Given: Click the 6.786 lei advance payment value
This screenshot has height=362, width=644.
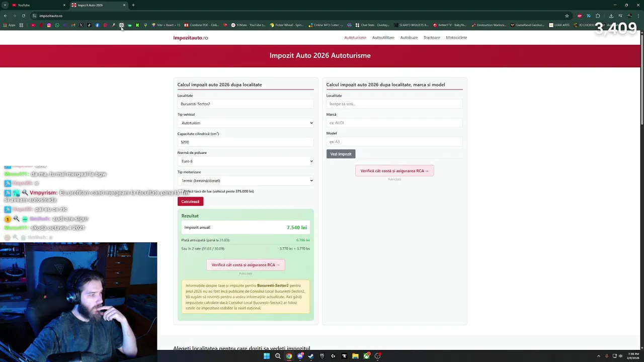Looking at the screenshot, I should coord(303,240).
